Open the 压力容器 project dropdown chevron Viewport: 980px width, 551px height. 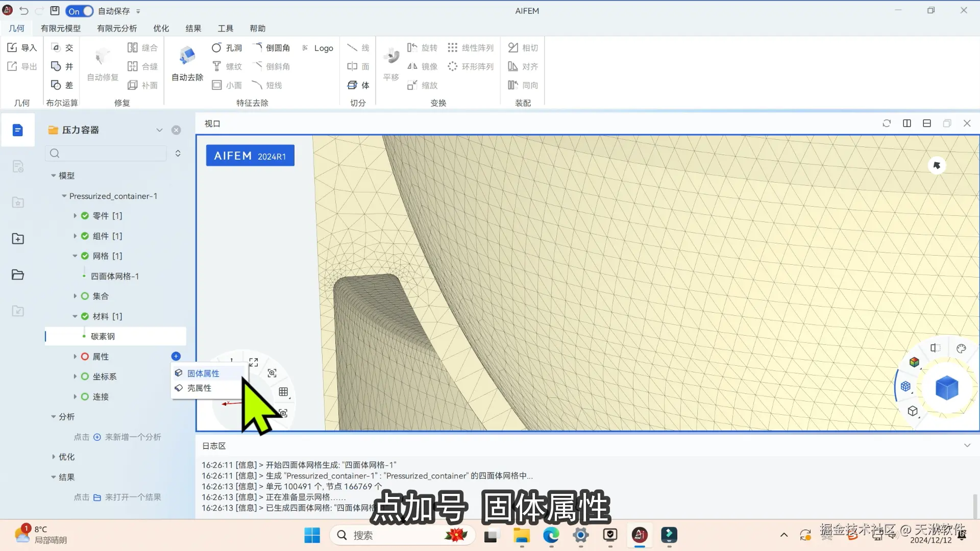[159, 130]
